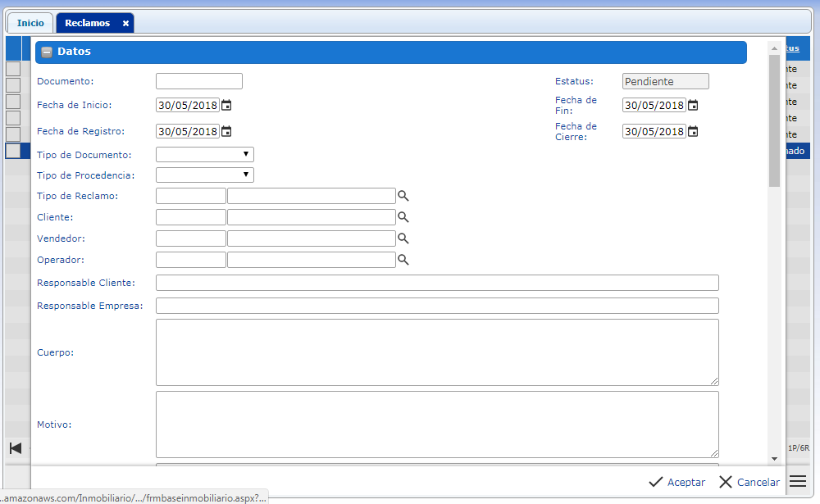Viewport: 820px width, 504px height.
Task: Click the Operador lookup magnifier
Action: tap(403, 260)
